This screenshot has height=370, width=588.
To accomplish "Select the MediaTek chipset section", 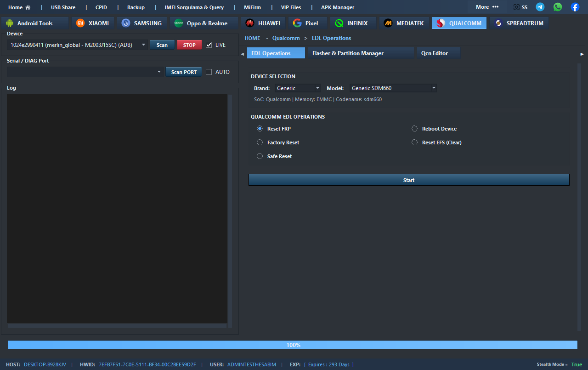I will [404, 23].
